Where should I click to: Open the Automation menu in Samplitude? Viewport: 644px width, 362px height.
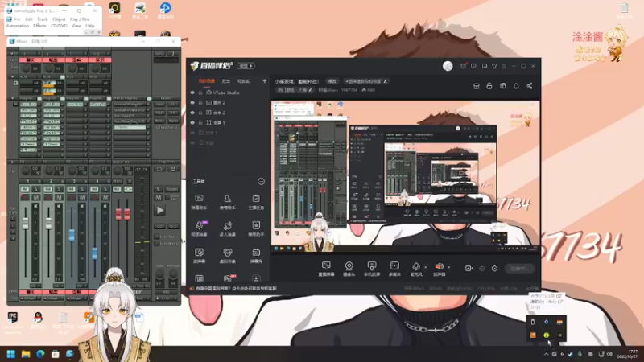[18, 26]
